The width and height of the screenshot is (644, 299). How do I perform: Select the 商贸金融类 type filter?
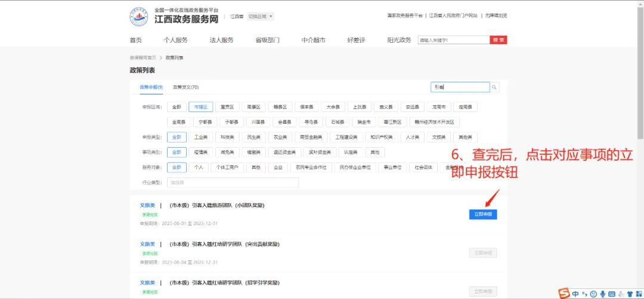(x=311, y=137)
